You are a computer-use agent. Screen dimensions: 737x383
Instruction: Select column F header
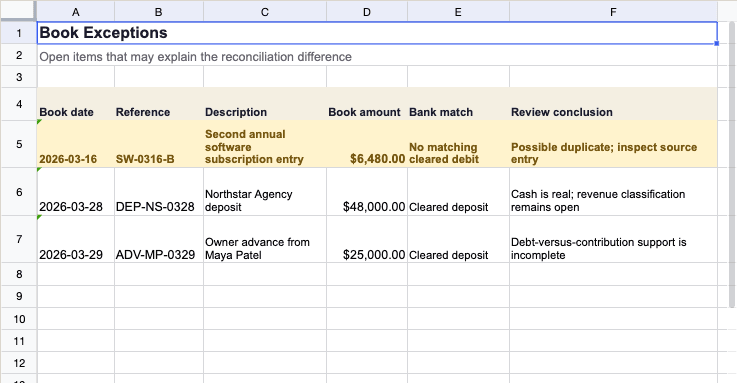coord(613,12)
